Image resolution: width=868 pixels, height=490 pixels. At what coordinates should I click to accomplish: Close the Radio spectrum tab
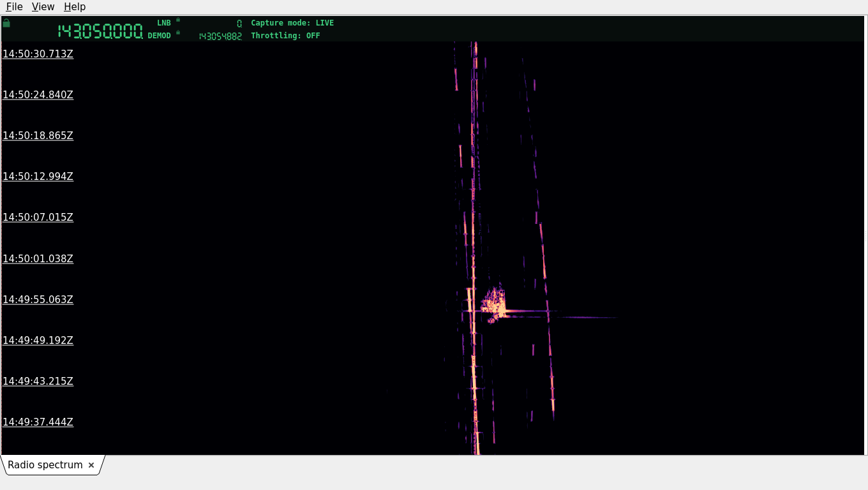point(91,465)
